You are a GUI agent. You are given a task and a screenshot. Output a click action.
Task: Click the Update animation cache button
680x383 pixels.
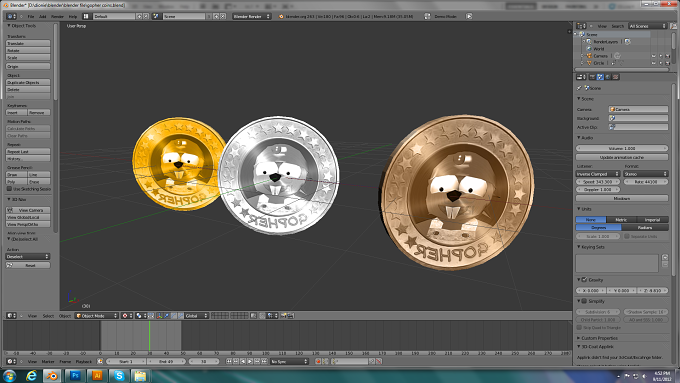coord(622,157)
